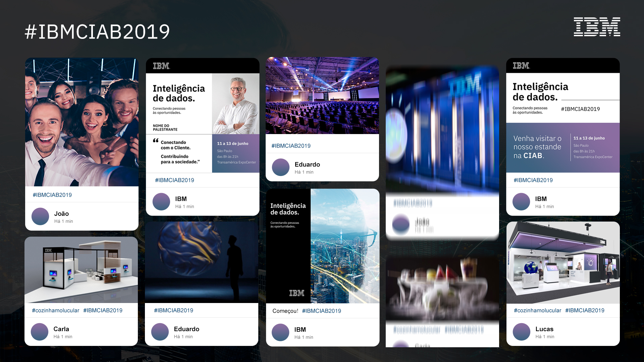Open the auditorium conference photo
The height and width of the screenshot is (362, 644).
(x=322, y=96)
